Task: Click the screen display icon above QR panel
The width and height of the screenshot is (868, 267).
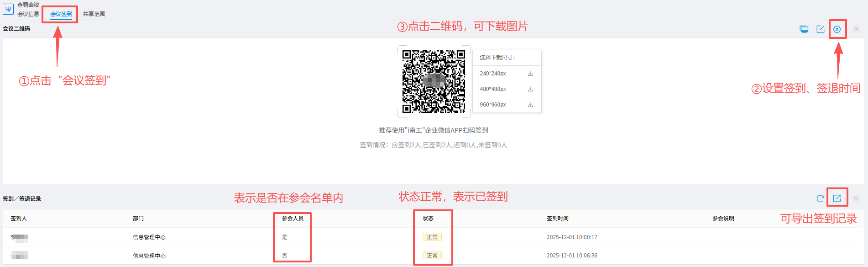Action: click(804, 29)
